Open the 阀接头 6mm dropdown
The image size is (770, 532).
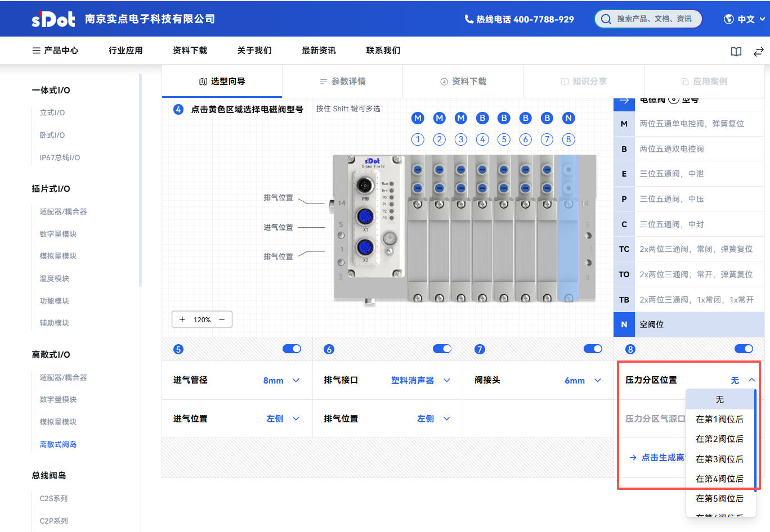click(583, 381)
